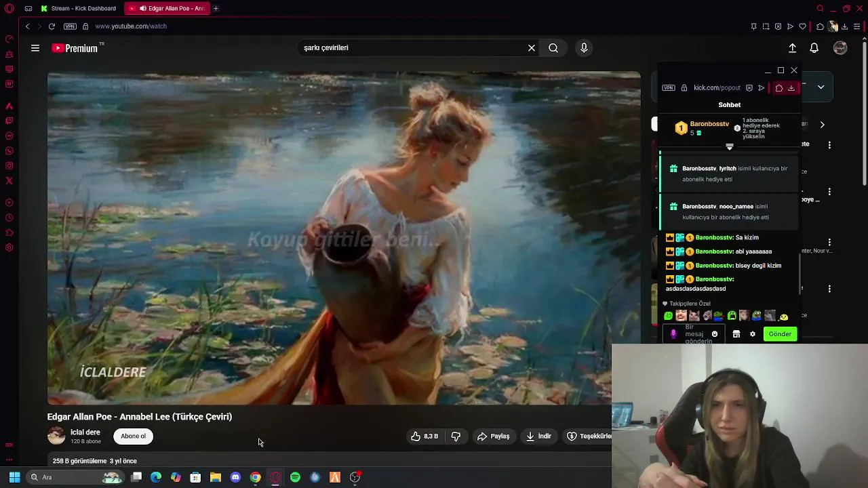This screenshot has width=868, height=488.
Task: Take a snapshot with Opera toolbar icon
Action: pos(766,26)
